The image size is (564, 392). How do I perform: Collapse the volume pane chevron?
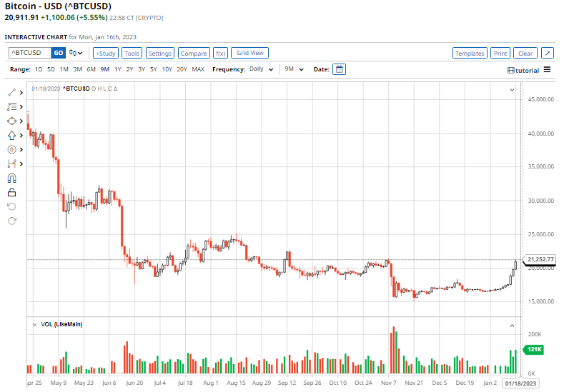pyautogui.click(x=512, y=326)
